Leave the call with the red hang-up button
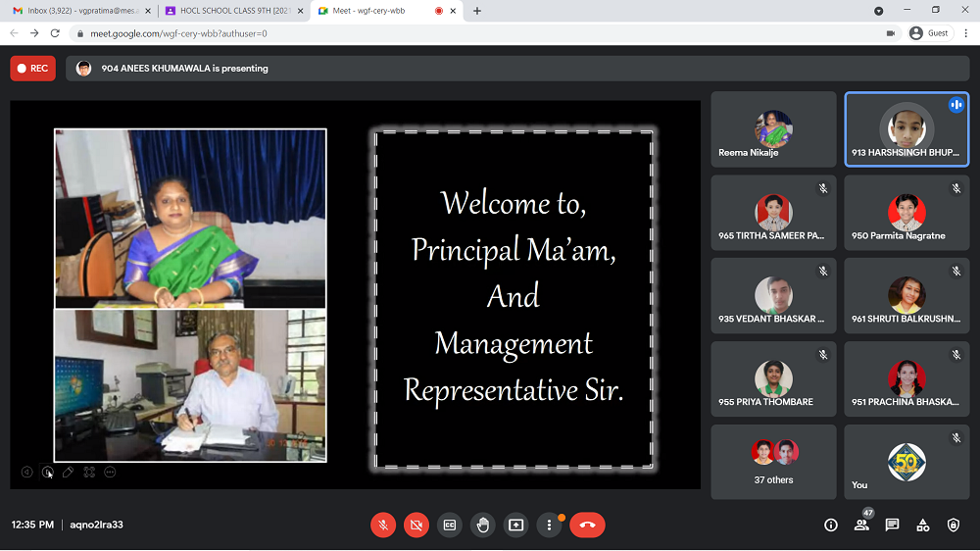This screenshot has width=980, height=551. click(587, 526)
